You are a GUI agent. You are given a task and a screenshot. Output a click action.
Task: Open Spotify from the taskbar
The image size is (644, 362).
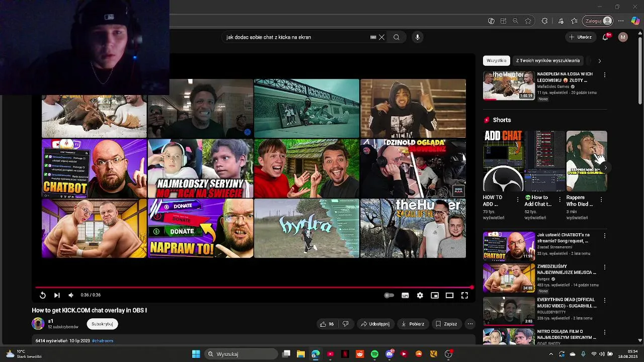(x=374, y=354)
